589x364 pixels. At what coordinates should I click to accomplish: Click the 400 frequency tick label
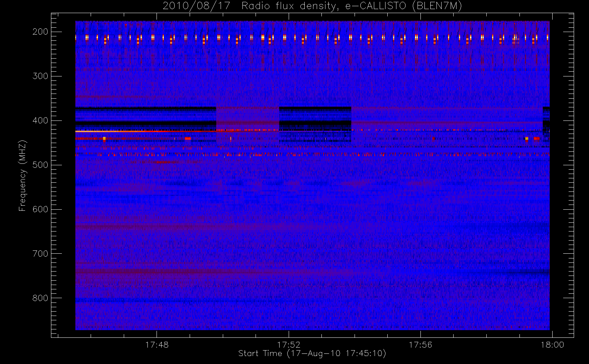pos(40,120)
